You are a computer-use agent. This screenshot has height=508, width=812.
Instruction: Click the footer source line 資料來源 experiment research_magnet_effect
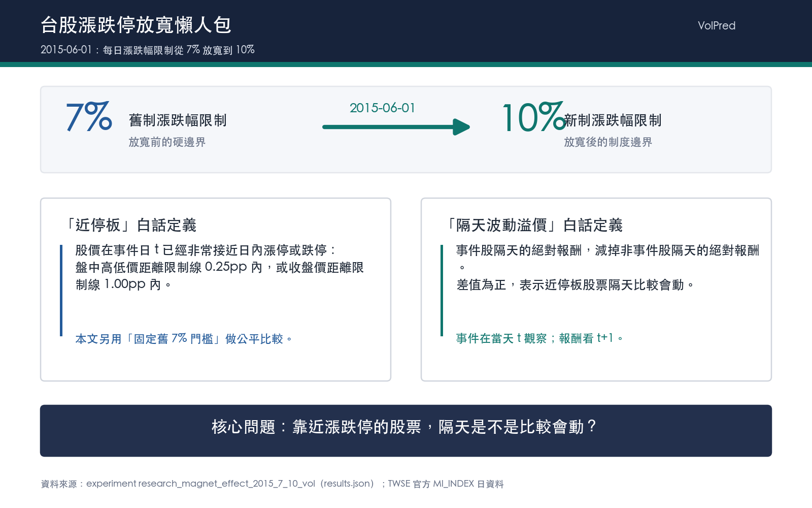[272, 484]
